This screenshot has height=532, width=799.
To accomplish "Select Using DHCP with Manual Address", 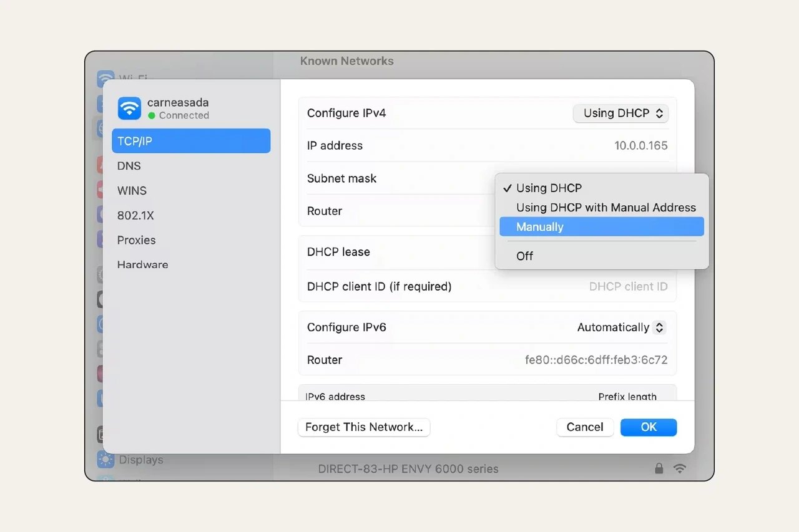I will 605,207.
